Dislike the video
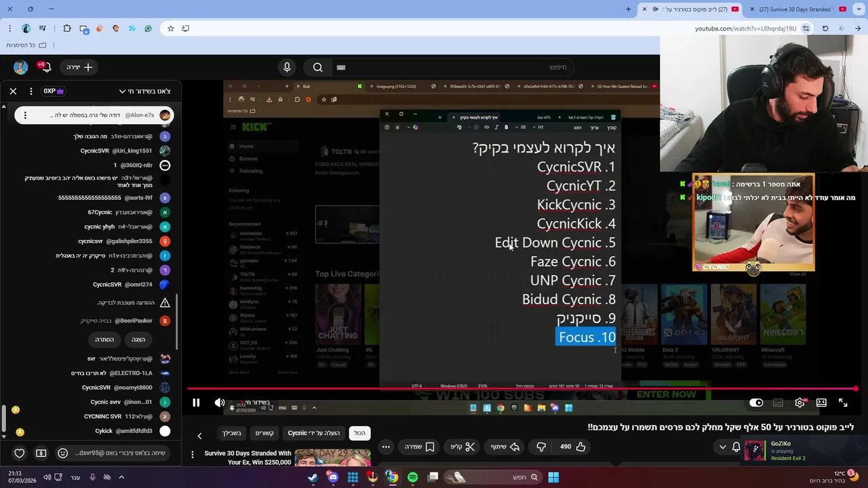This screenshot has width=868, height=488. 540,447
